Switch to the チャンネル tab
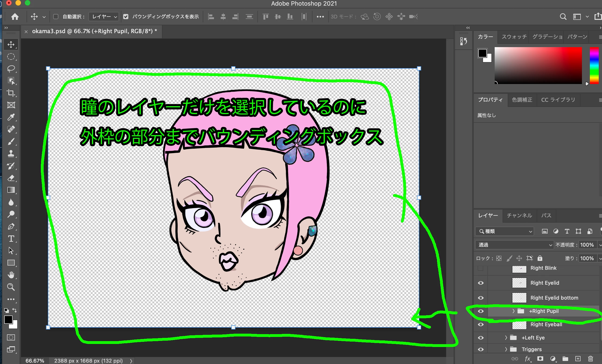602x364 pixels. click(x=519, y=215)
